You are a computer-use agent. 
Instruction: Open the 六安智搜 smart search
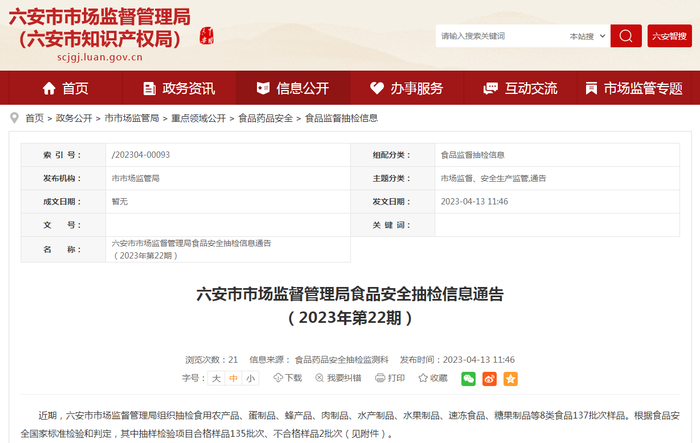(669, 36)
